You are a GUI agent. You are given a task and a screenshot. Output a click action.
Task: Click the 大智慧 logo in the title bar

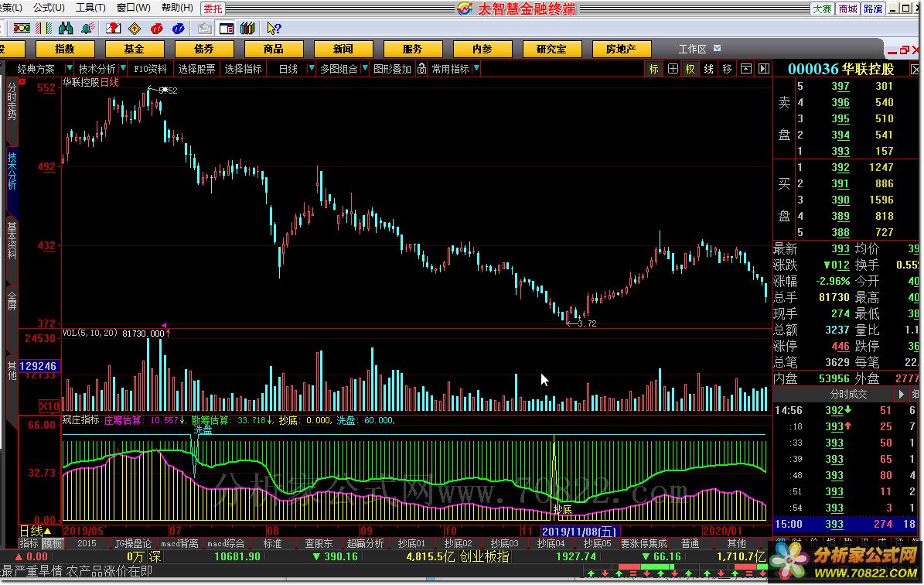465,9
